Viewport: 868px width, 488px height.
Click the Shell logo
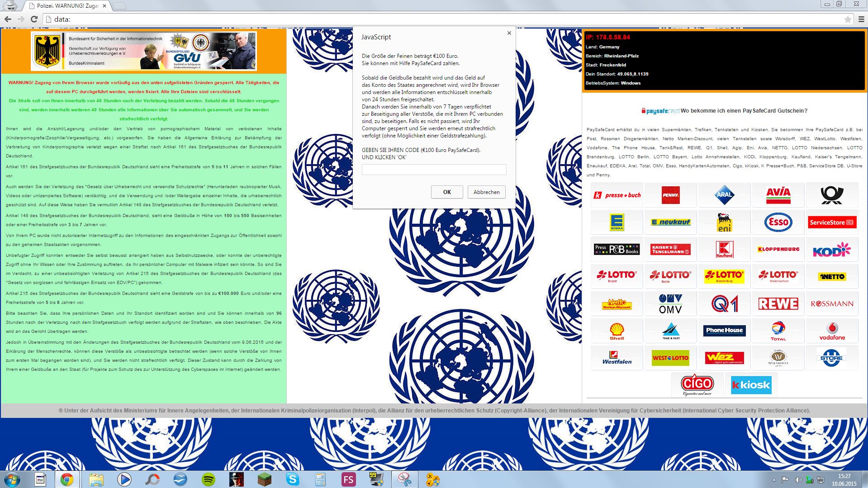click(617, 331)
